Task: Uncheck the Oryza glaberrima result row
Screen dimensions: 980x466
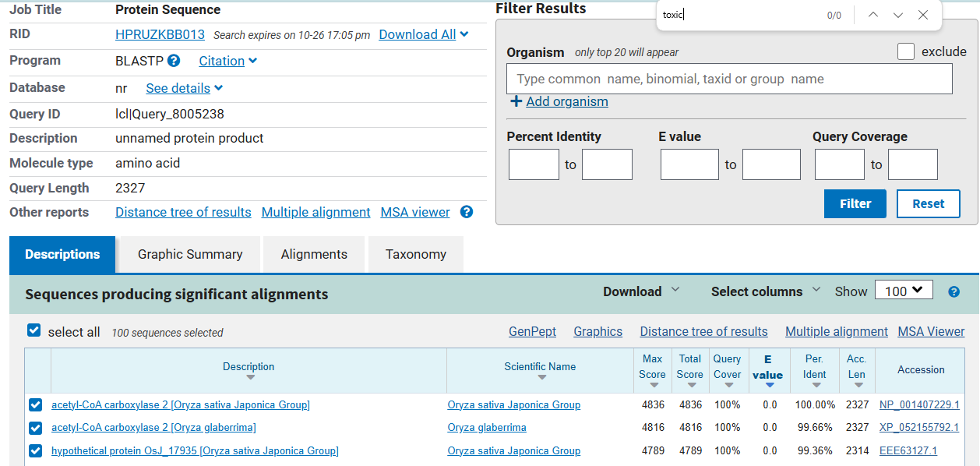Action: click(x=35, y=428)
